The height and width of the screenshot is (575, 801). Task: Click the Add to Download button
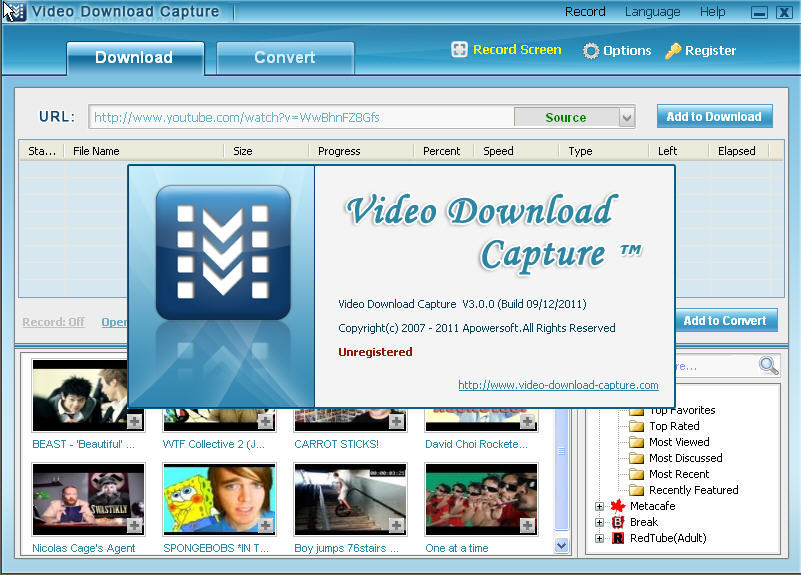click(714, 117)
